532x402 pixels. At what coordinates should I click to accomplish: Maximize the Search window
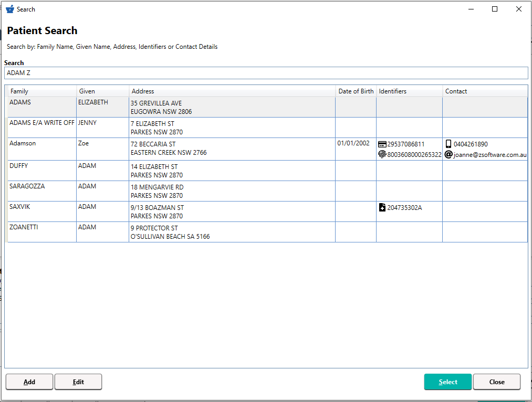495,9
